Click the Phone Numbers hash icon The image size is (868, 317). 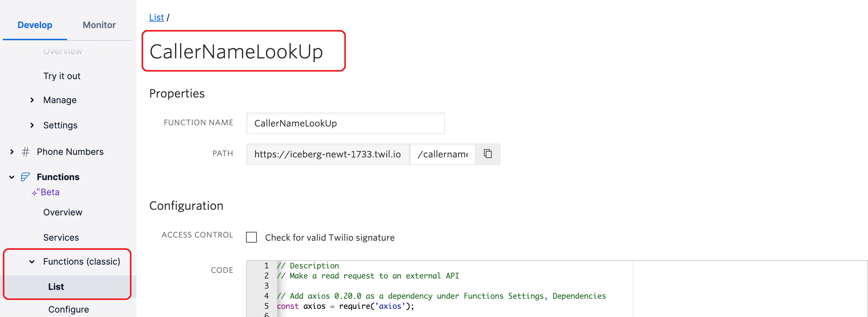pos(26,152)
